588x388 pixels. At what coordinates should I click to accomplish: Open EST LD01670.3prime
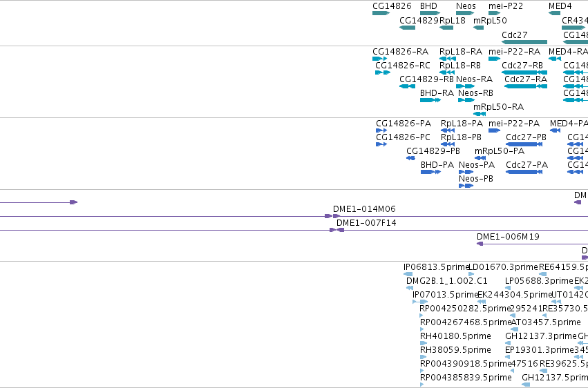click(504, 267)
